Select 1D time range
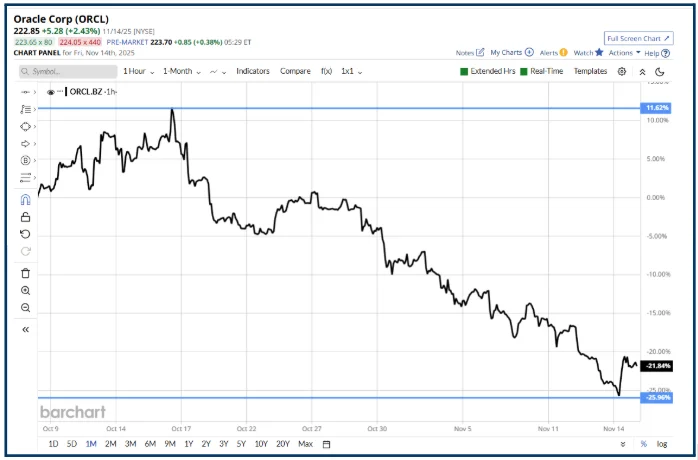 tap(53, 444)
